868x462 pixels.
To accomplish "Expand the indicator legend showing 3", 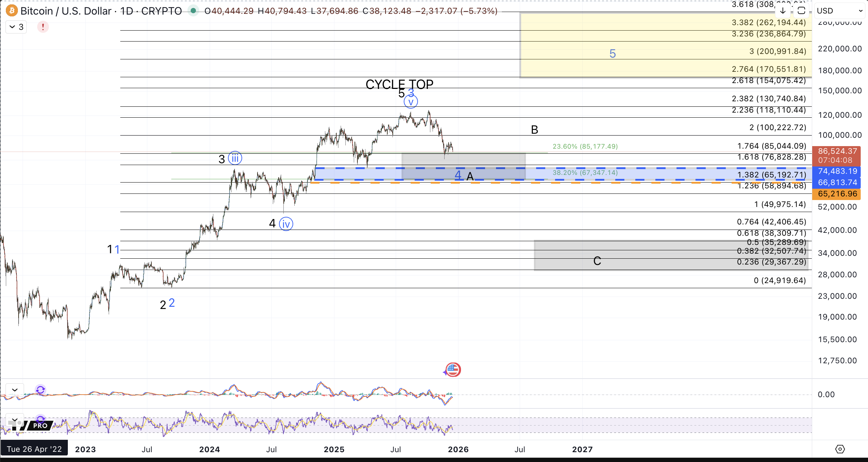I will [16, 27].
